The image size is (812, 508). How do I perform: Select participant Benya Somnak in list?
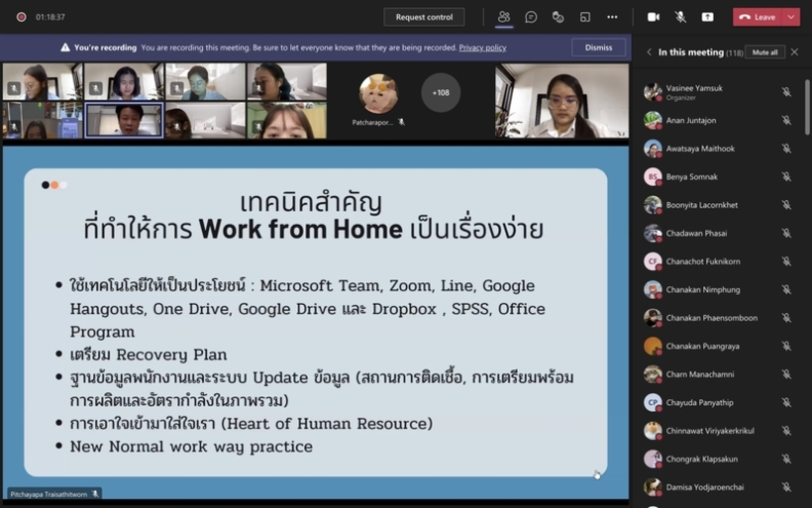(693, 176)
